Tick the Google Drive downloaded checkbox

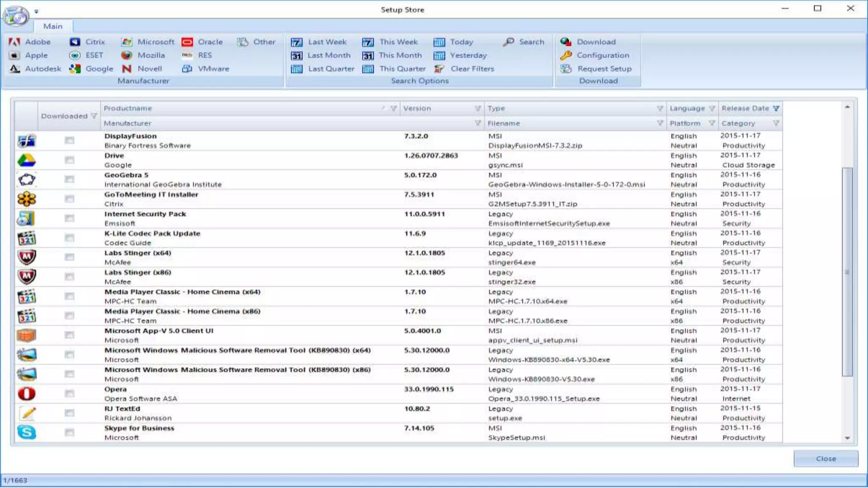[x=70, y=160]
